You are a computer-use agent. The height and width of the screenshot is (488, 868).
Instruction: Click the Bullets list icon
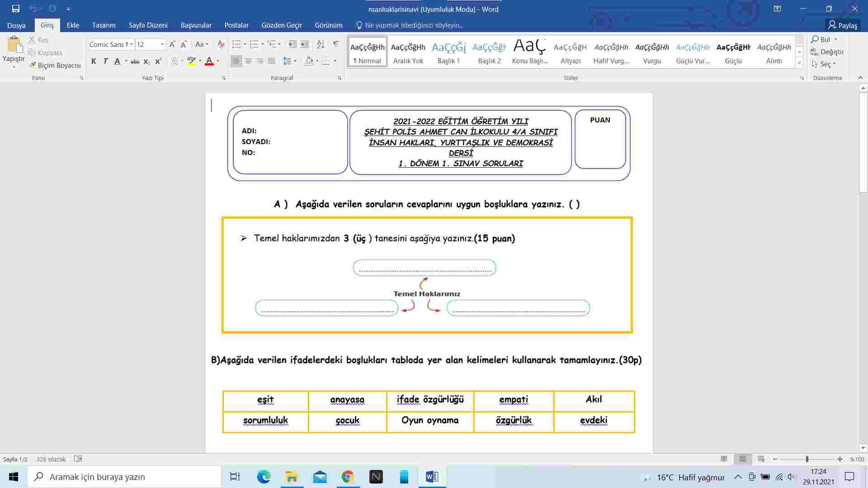236,43
